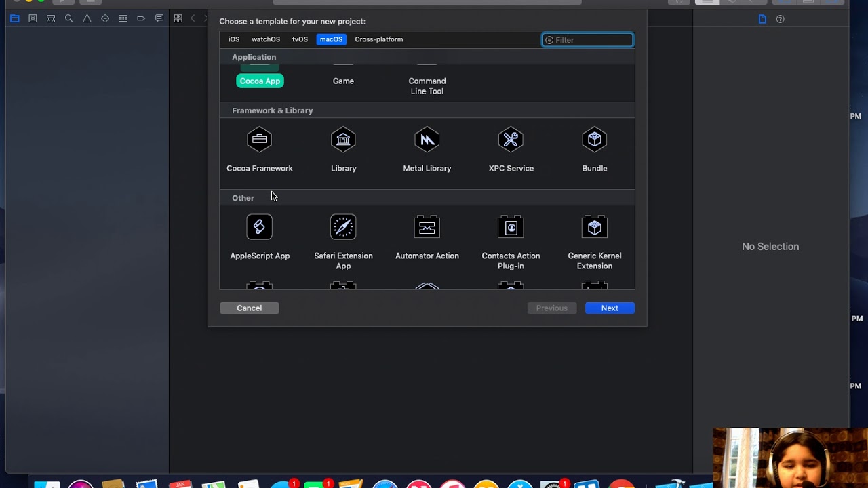868x488 pixels.
Task: Select the Command Line Tool template label
Action: [x=427, y=86]
